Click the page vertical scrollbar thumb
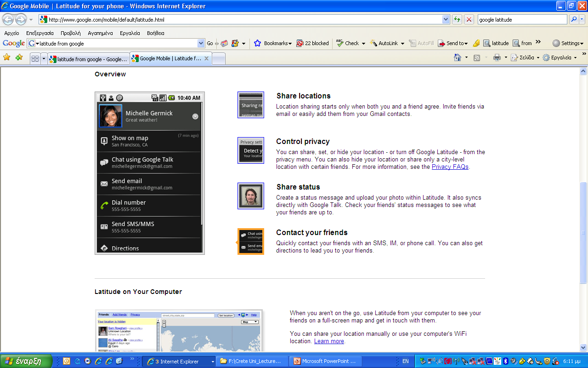This screenshot has width=588, height=368. pos(583,232)
